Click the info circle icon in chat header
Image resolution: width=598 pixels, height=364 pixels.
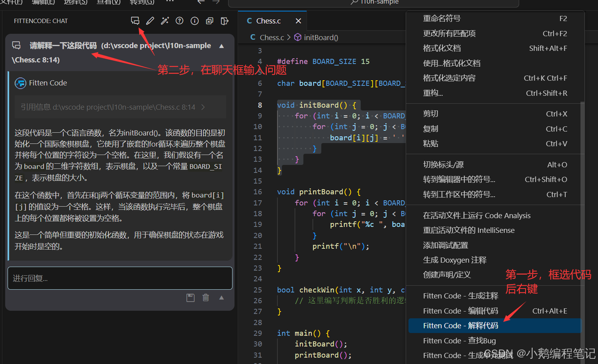195,21
